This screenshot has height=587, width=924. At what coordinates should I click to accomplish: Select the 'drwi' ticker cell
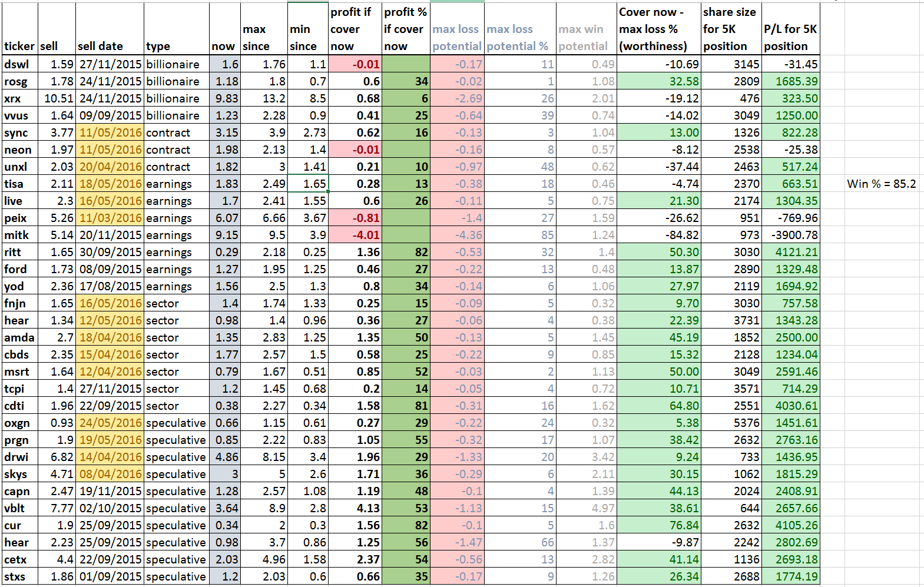pyautogui.click(x=20, y=457)
